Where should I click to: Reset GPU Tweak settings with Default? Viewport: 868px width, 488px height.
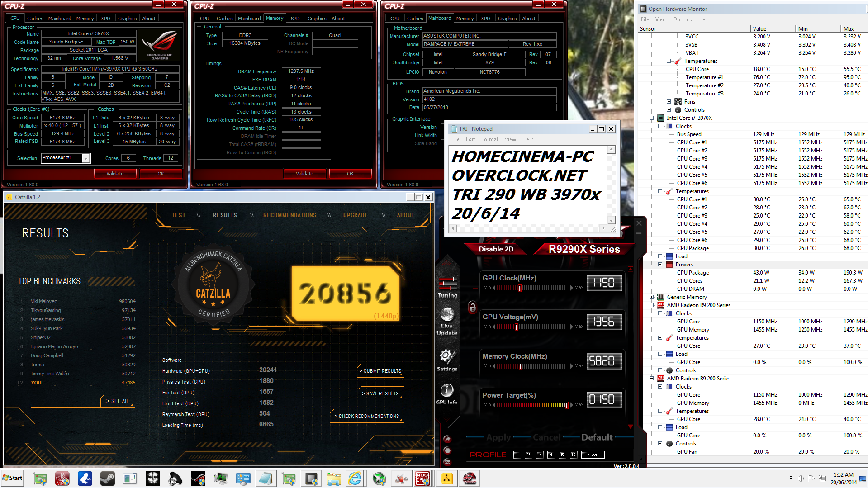[597, 437]
